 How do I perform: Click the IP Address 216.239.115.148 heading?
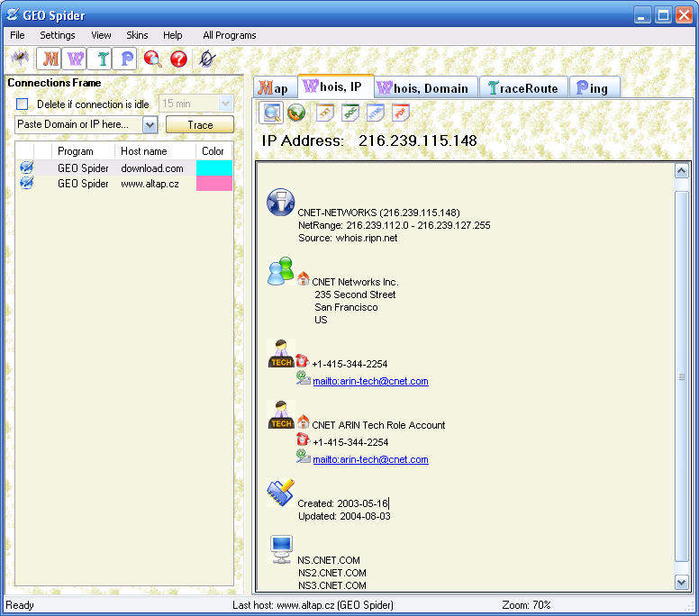tap(369, 140)
